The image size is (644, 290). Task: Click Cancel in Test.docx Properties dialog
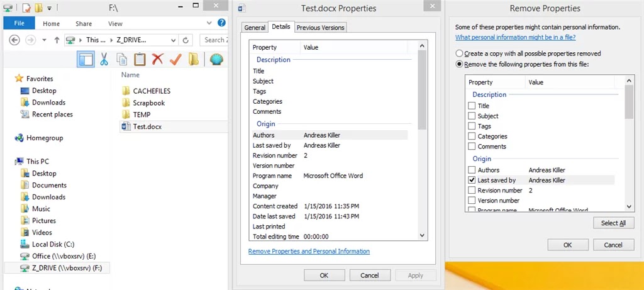pyautogui.click(x=370, y=275)
